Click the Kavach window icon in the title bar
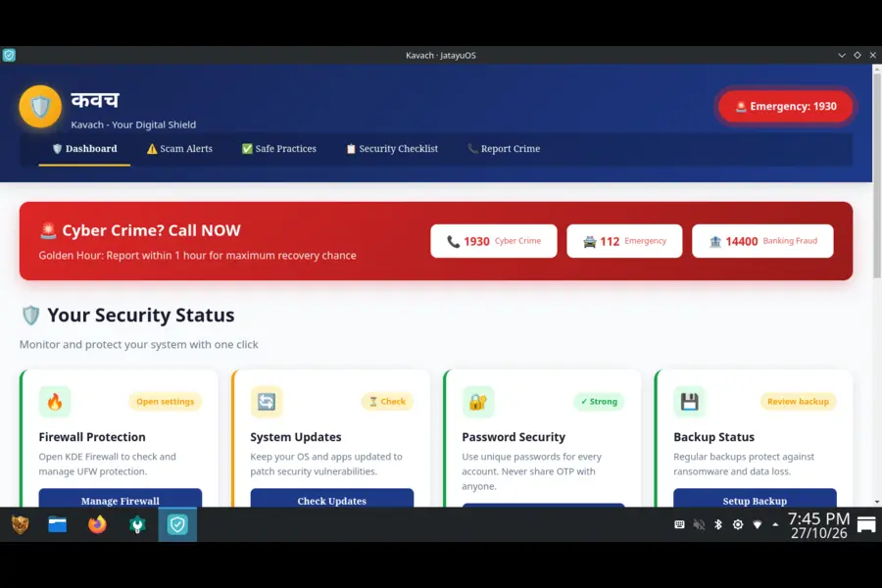 point(9,55)
